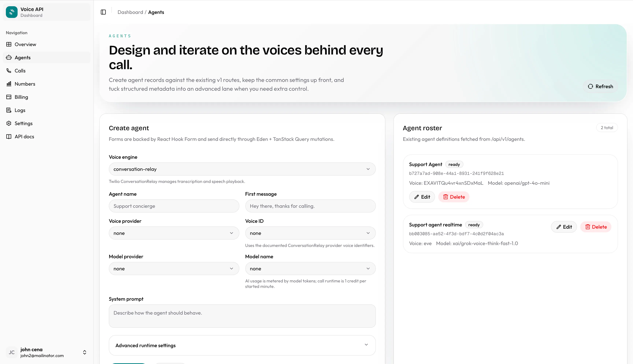
Task: Click the API docs book icon
Action: pos(9,136)
